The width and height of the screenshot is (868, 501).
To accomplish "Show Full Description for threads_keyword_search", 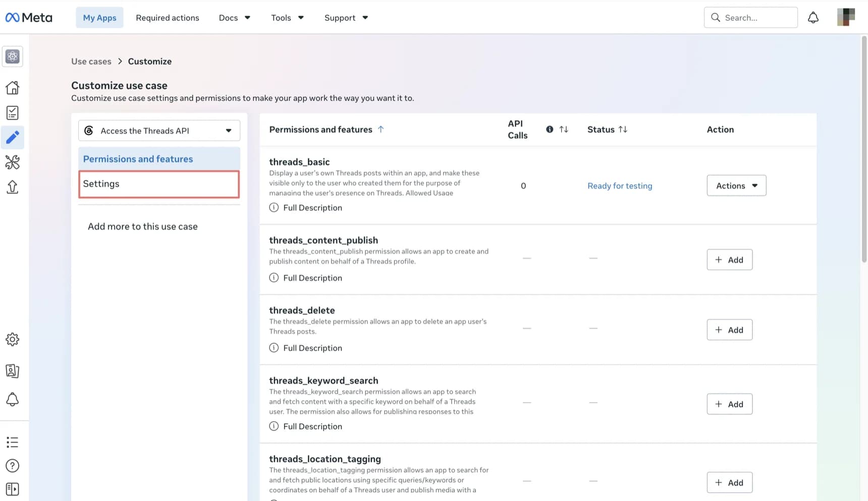I will (x=306, y=426).
